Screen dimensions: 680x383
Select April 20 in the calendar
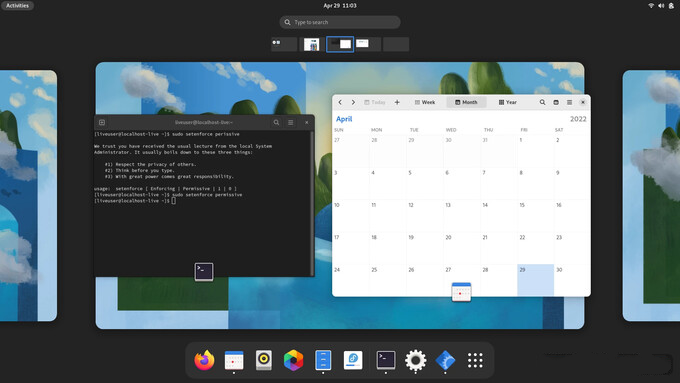click(x=461, y=248)
